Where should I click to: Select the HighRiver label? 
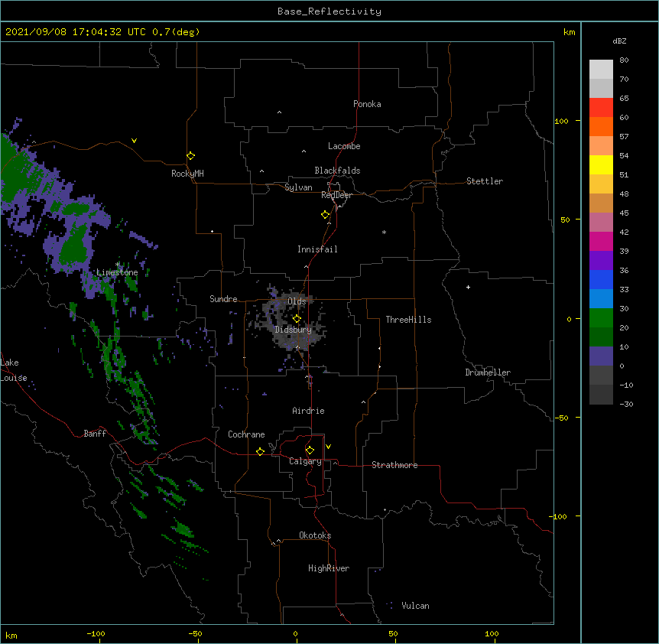tap(329, 568)
